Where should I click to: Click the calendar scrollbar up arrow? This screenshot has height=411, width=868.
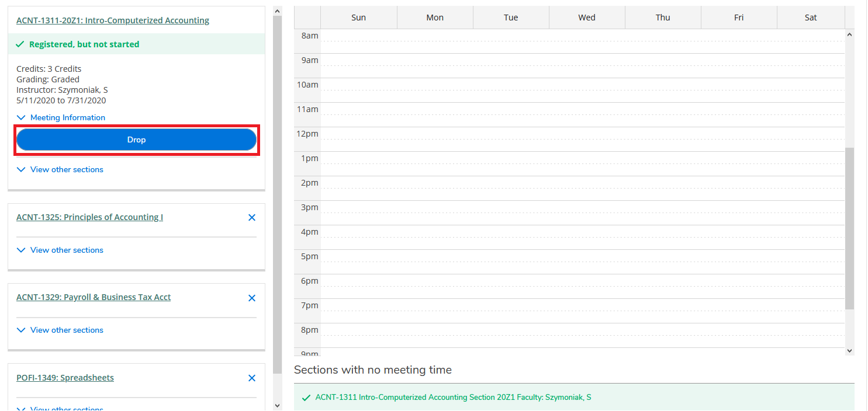click(849, 34)
